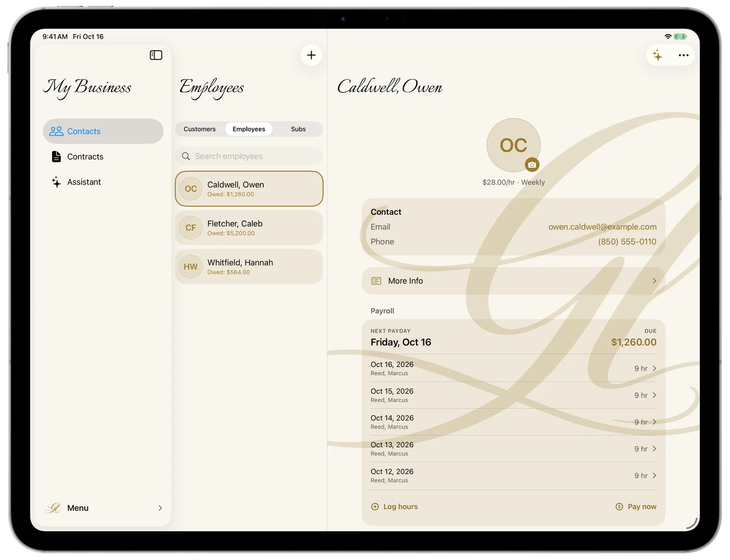Open Oct 12, 2026 hours entry chevron
This screenshot has width=730, height=560.
click(654, 476)
